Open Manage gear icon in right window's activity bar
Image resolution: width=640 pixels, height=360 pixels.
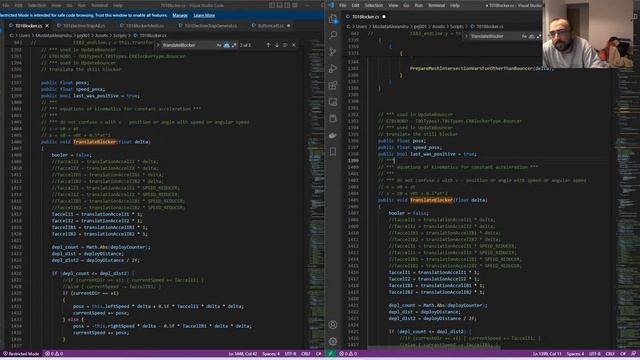[333, 341]
